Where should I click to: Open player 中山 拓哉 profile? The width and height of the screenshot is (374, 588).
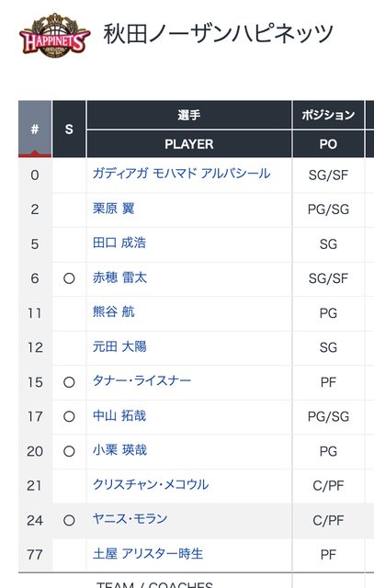point(119,416)
